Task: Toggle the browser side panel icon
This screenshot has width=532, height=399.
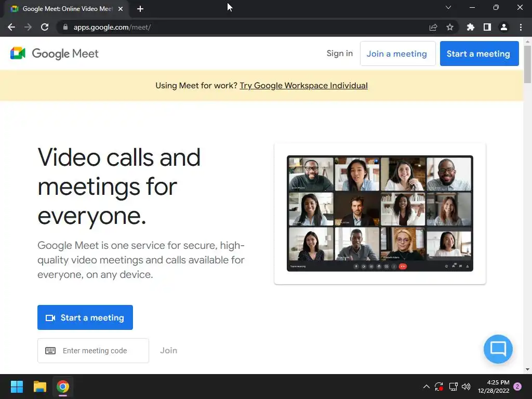Action: click(487, 27)
